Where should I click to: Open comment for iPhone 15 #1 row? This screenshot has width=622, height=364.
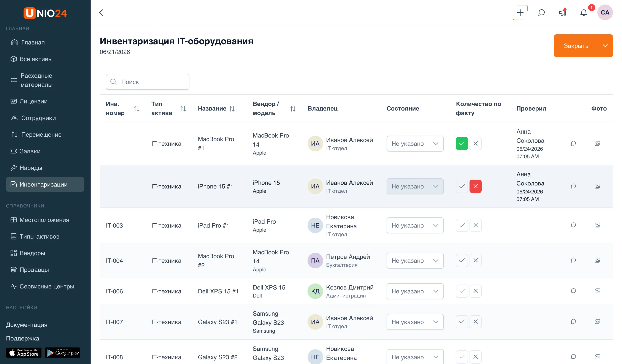point(573,186)
